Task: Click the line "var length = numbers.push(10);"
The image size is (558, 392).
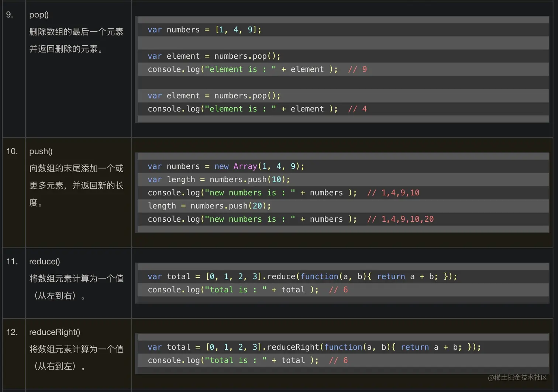Action: 219,180
